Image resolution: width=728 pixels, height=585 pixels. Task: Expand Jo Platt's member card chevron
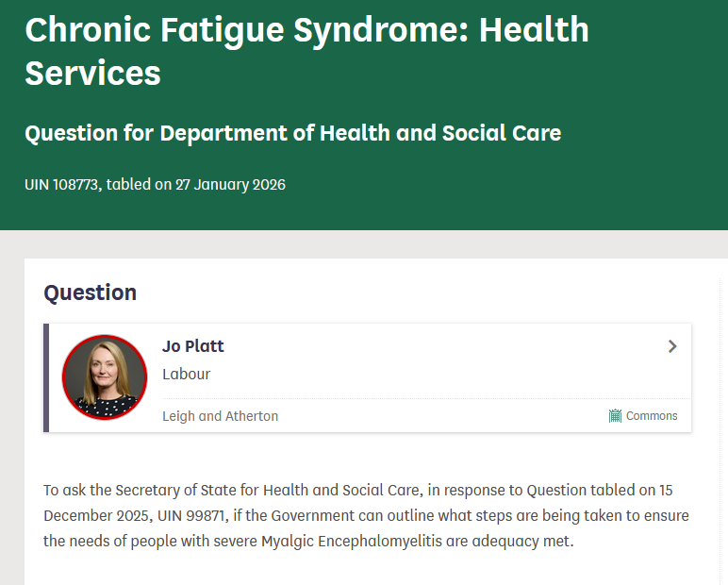tap(672, 346)
